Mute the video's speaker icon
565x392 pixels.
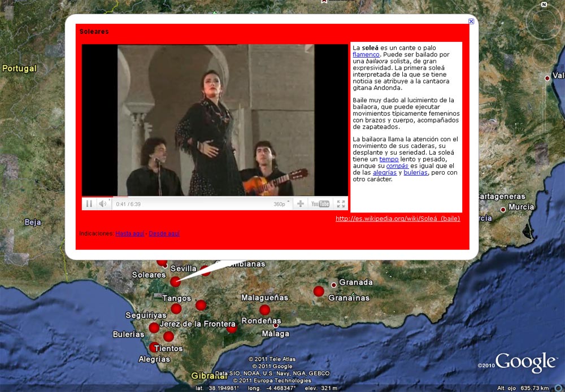point(102,204)
